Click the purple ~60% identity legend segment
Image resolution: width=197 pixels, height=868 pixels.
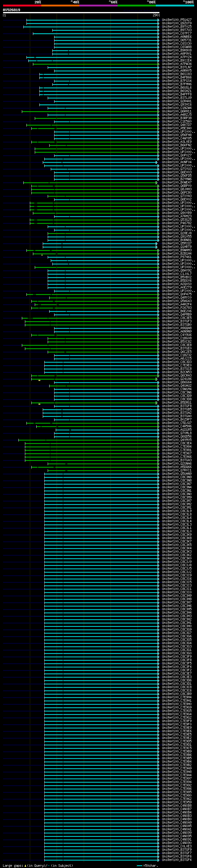[x=98, y=6]
